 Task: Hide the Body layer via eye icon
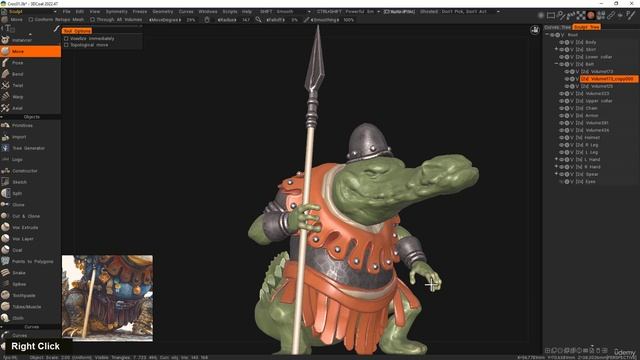[x=561, y=42]
